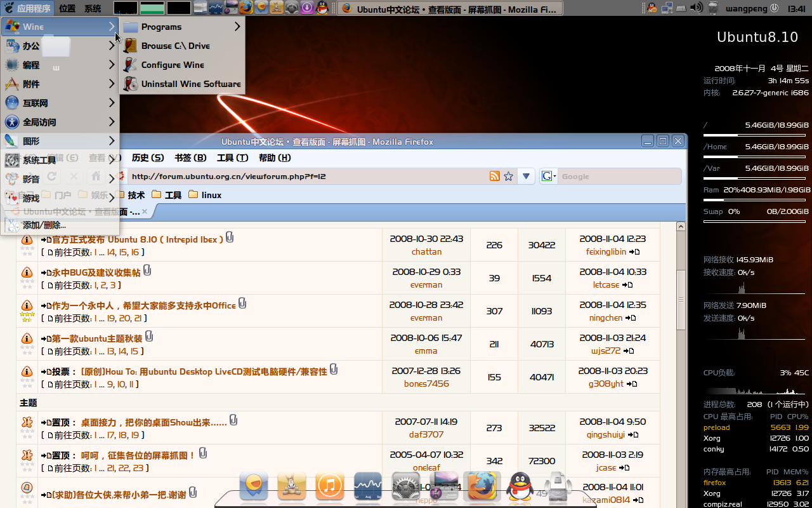The width and height of the screenshot is (812, 508).
Task: Click the network computers tray icon
Action: tap(667, 8)
